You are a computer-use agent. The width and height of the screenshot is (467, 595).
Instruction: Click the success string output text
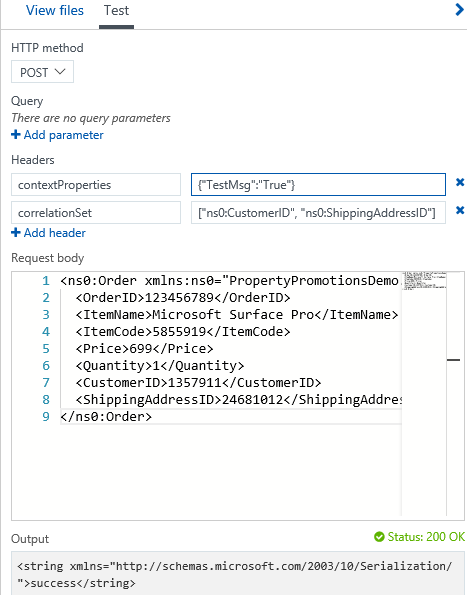(x=234, y=575)
